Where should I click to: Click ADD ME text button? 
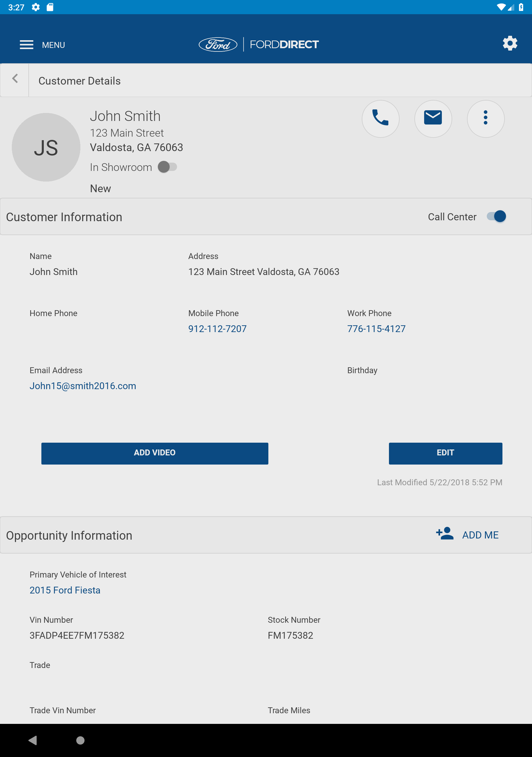point(480,535)
